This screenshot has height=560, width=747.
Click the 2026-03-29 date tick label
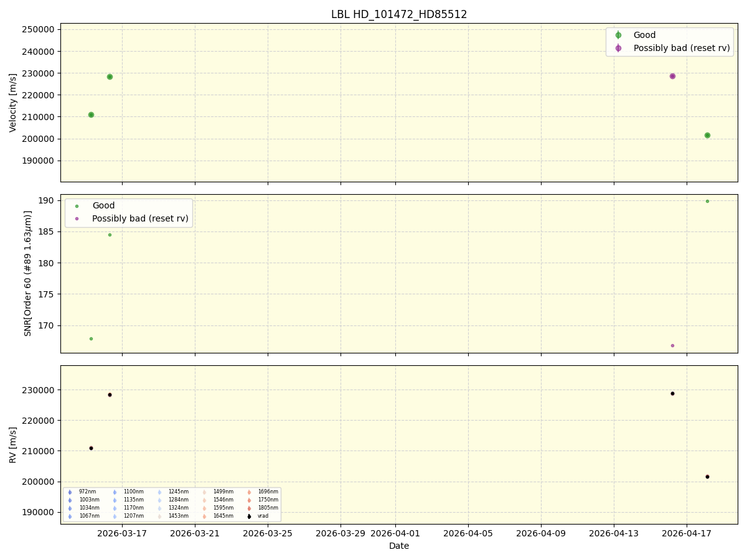[x=341, y=533]
